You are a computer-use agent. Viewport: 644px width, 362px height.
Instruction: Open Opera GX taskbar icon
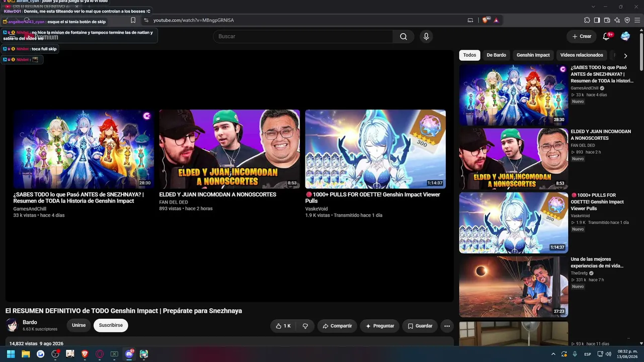(x=100, y=354)
